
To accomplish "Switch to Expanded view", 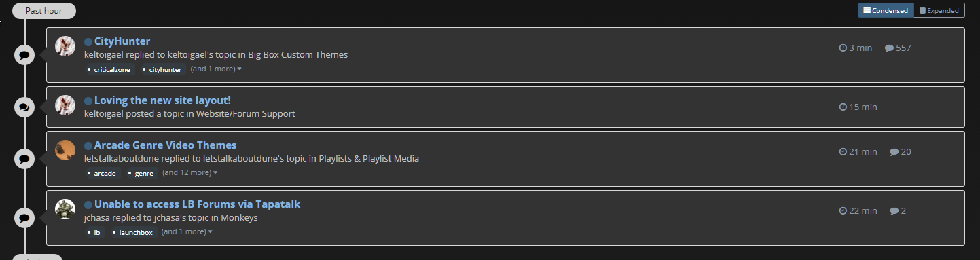I will click(939, 10).
